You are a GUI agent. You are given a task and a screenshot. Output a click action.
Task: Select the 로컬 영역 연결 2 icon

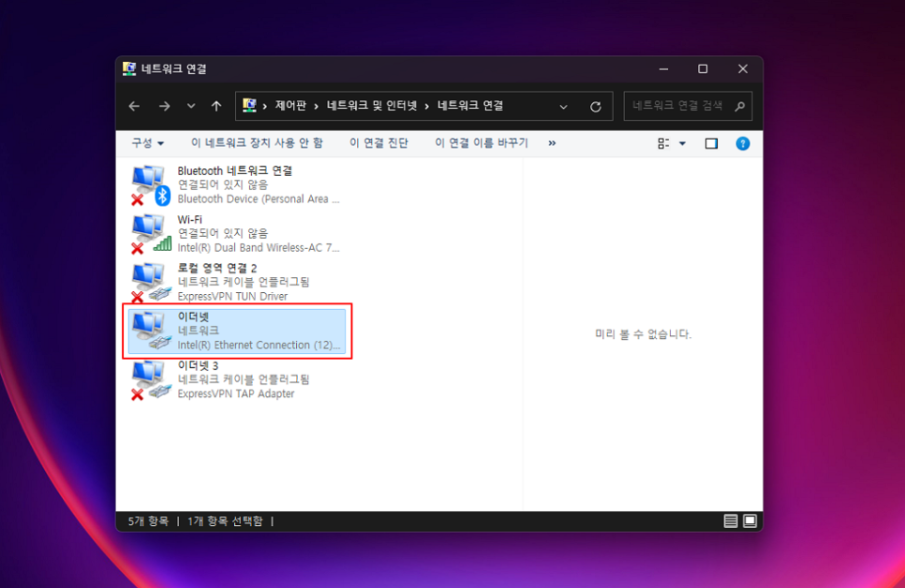pyautogui.click(x=151, y=282)
